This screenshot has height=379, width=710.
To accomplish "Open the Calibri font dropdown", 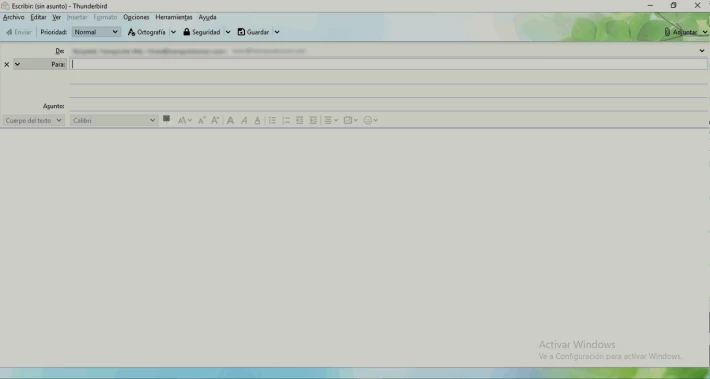I will [x=114, y=120].
